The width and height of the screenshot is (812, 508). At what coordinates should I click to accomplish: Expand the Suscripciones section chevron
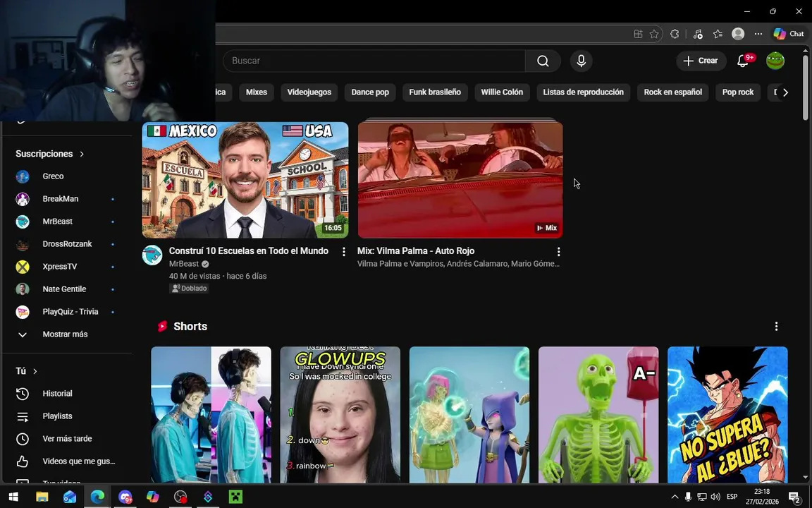click(x=82, y=154)
